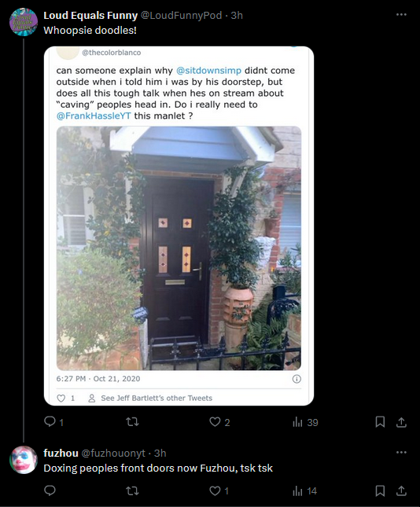Repost fuzhou's reply
The width and height of the screenshot is (420, 507).
(x=132, y=490)
